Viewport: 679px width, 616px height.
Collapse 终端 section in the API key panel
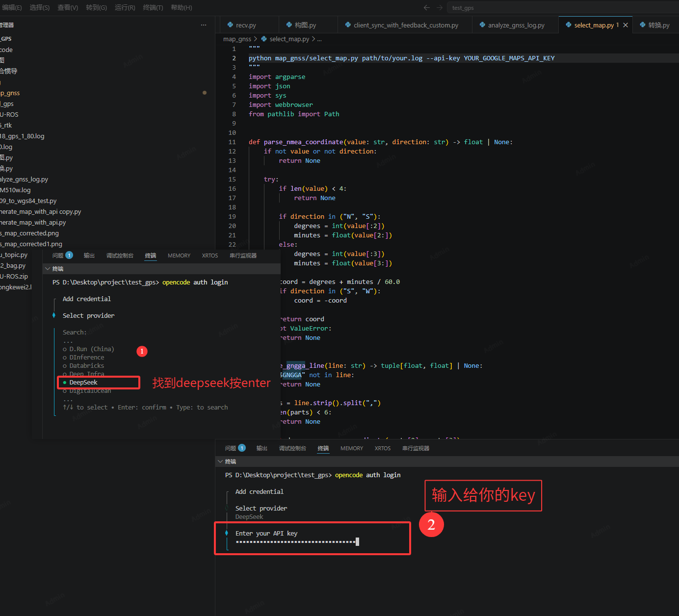click(220, 462)
